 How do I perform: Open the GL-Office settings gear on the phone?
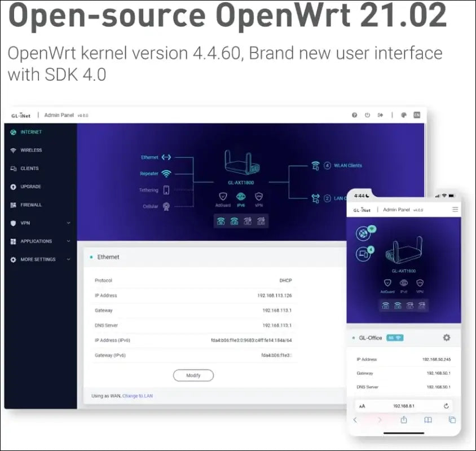point(446,338)
